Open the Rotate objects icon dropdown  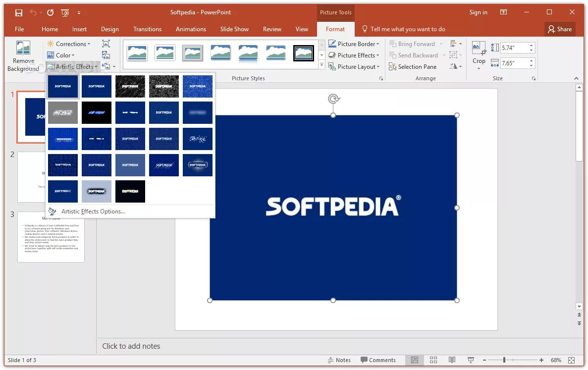(456, 67)
